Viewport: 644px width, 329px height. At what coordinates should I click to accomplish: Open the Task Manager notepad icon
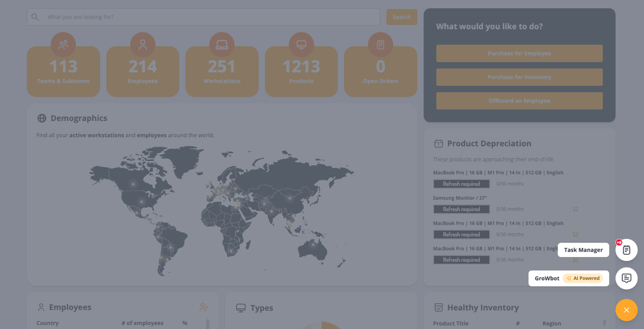click(626, 250)
